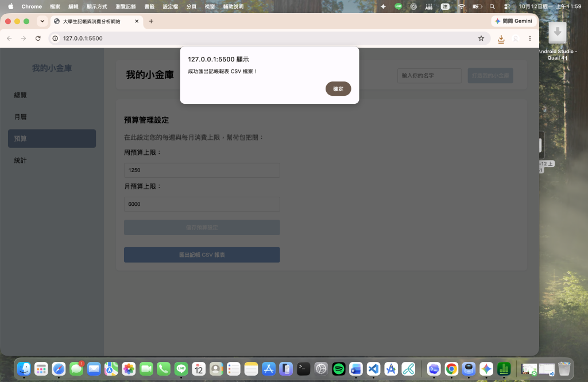Focus the 輸入你的名字 name field
The image size is (588, 382).
click(430, 76)
